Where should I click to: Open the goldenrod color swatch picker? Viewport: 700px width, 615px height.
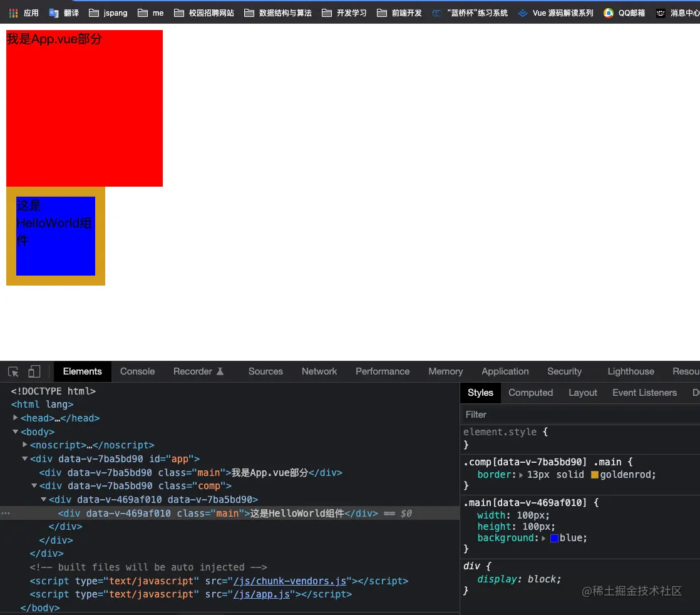595,475
